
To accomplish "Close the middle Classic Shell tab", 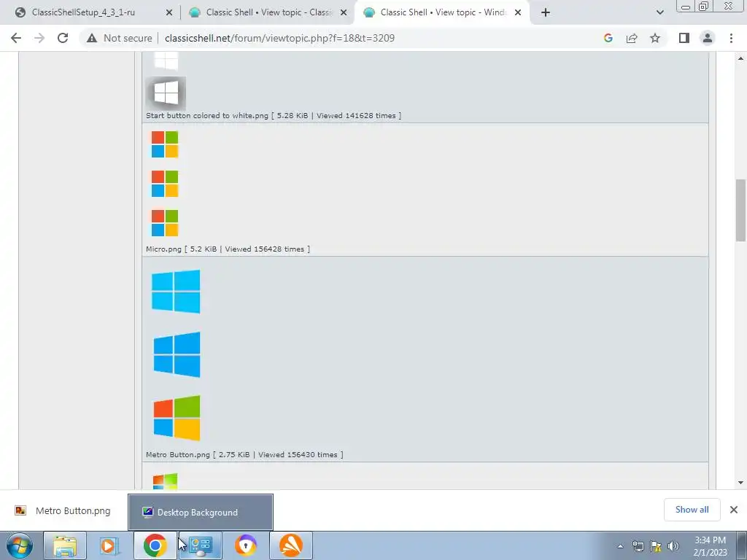I will (x=344, y=13).
